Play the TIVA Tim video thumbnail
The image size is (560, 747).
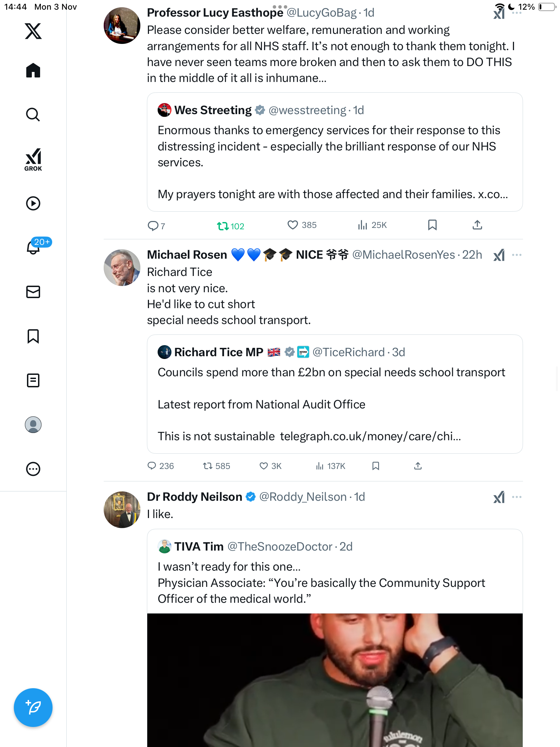click(x=335, y=680)
